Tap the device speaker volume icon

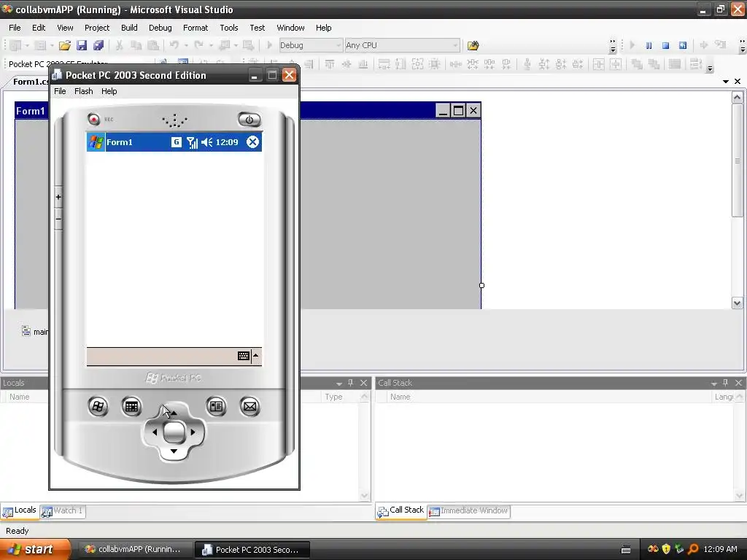coord(206,142)
